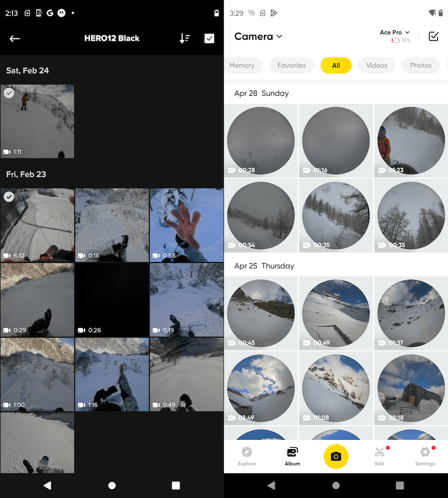The width and height of the screenshot is (448, 498).
Task: Tap Android home button on left phone
Action: pos(112,485)
